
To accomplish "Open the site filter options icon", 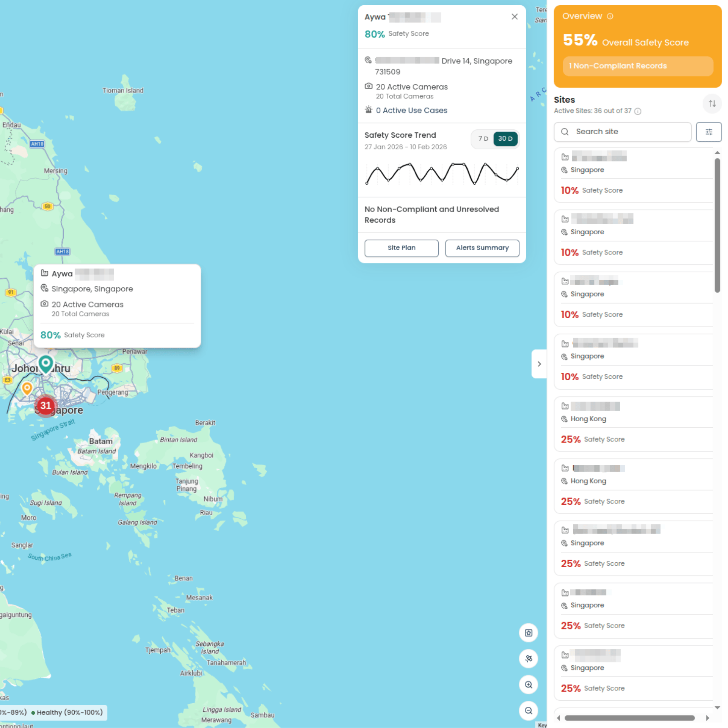I will [x=708, y=132].
